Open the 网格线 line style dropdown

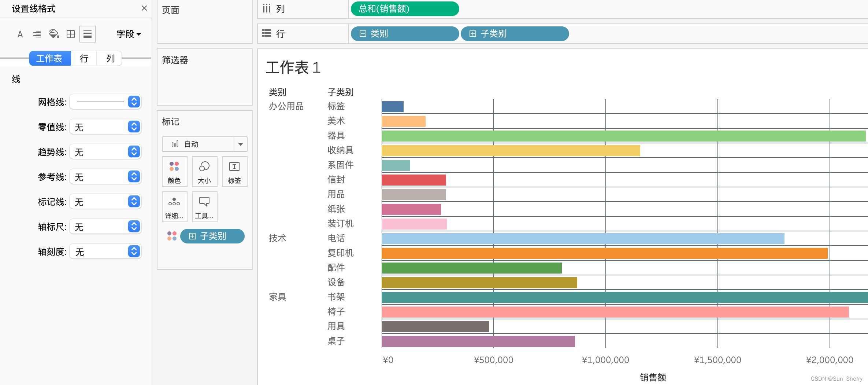(x=105, y=102)
